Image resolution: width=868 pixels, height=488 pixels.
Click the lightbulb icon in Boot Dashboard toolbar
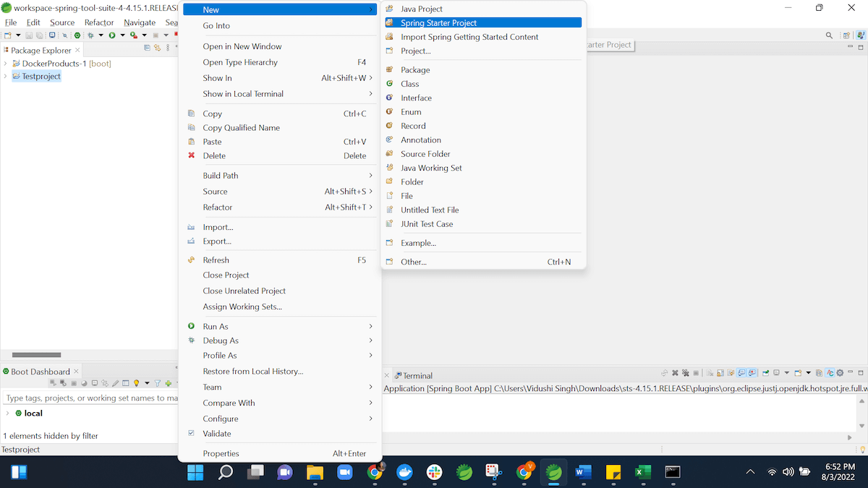tap(137, 382)
